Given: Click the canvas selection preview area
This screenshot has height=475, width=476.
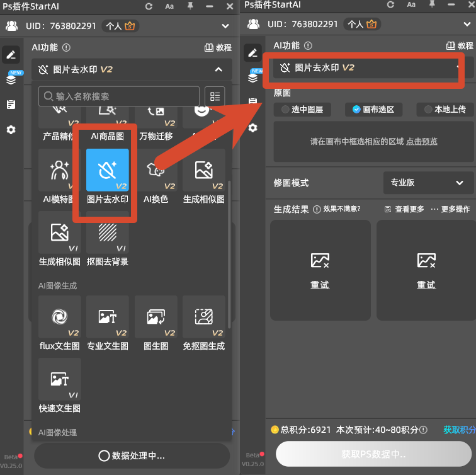Looking at the screenshot, I should [374, 142].
